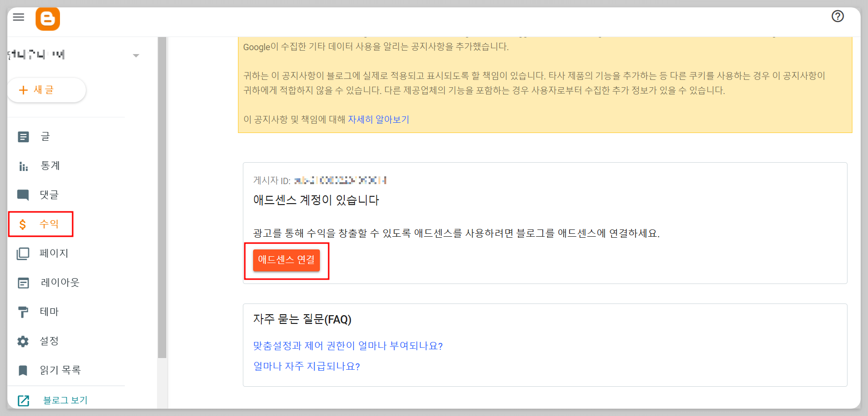Click the paint roller theme icon
The width and height of the screenshot is (868, 416).
tap(23, 312)
